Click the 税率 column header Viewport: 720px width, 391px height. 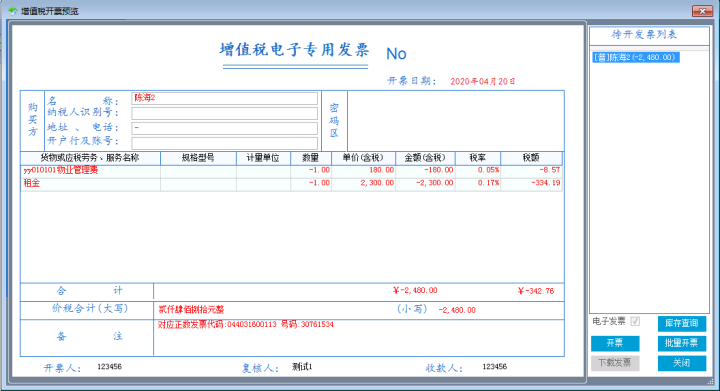[478, 158]
